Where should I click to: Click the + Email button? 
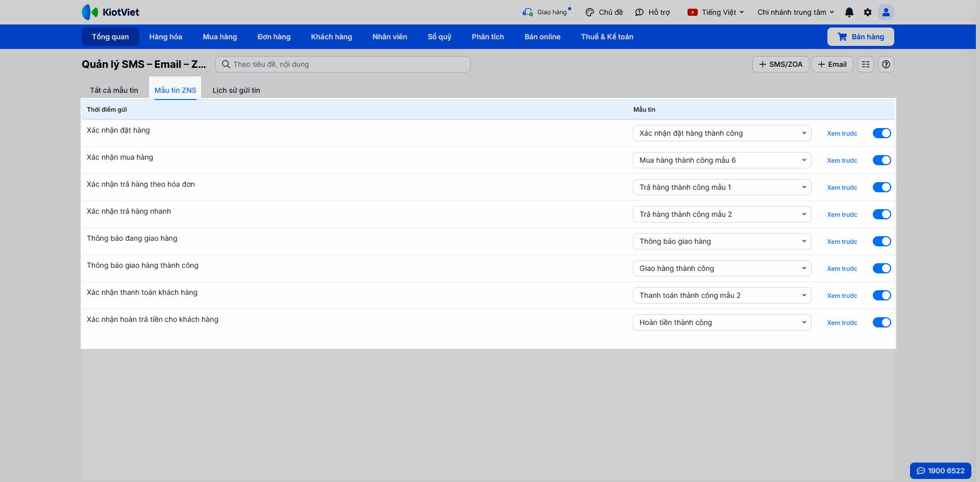(x=832, y=64)
